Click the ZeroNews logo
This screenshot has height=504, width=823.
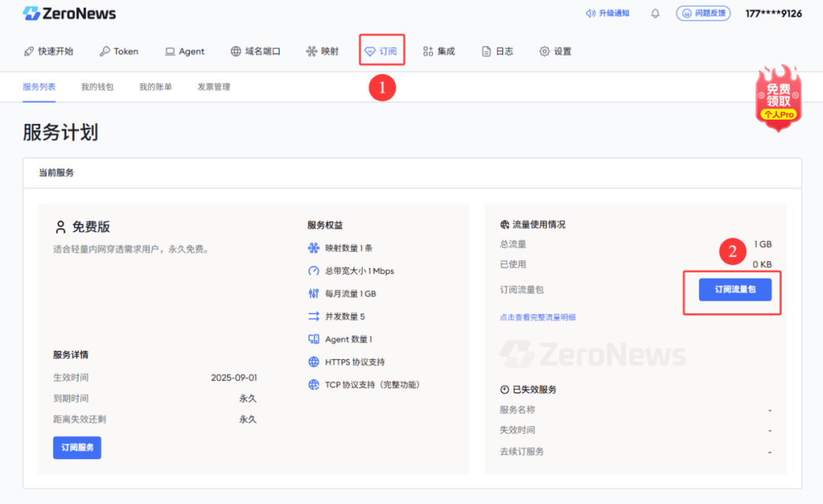coord(69,14)
